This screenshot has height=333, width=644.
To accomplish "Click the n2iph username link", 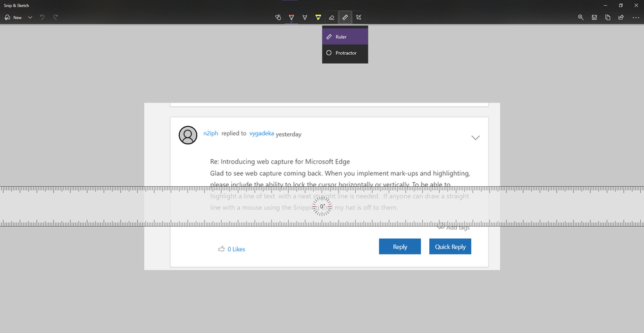I will pyautogui.click(x=211, y=133).
